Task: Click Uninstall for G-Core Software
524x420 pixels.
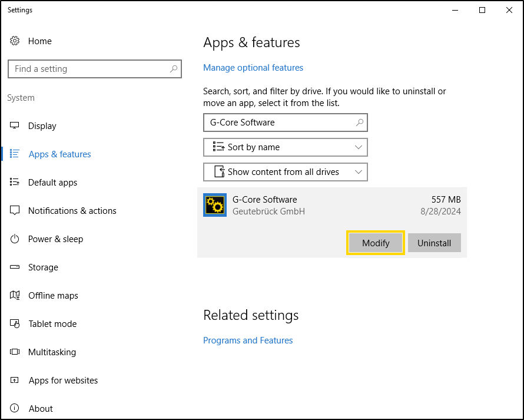Action: (434, 243)
